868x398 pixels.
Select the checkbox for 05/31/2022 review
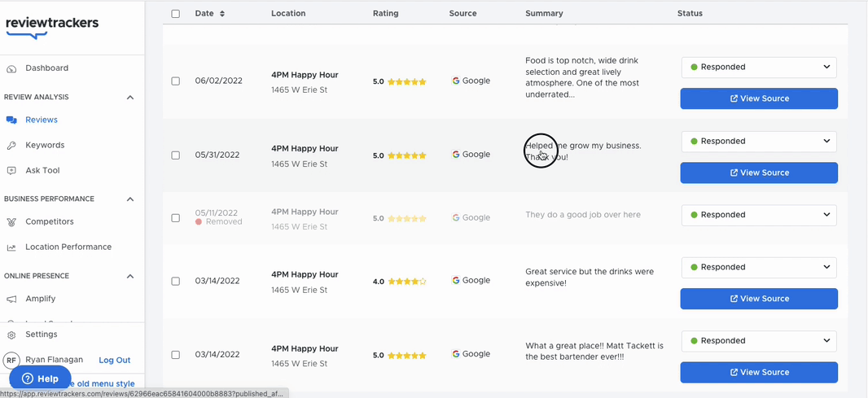[176, 155]
